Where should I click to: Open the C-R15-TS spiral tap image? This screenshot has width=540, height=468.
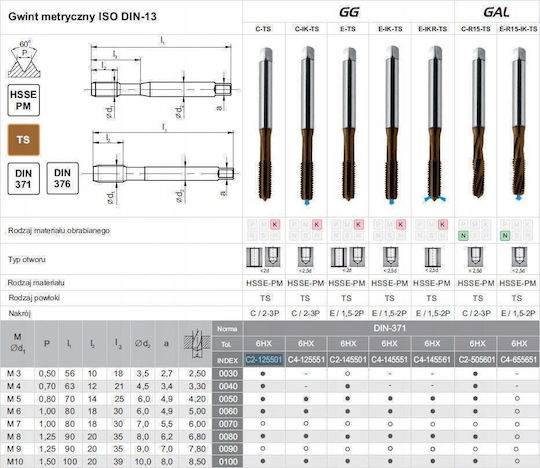[478, 123]
